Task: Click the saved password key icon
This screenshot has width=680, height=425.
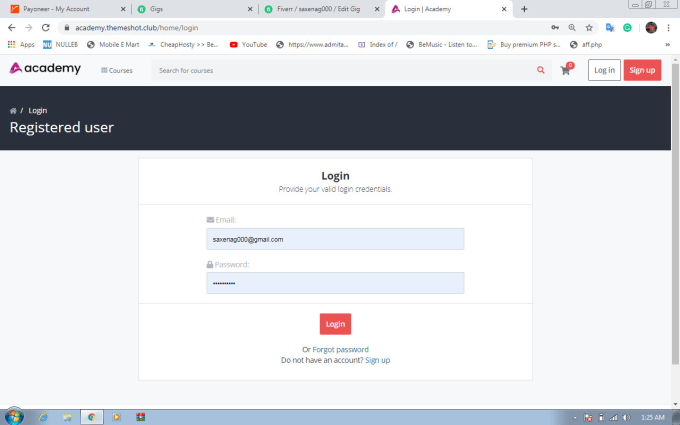Action: [x=555, y=28]
